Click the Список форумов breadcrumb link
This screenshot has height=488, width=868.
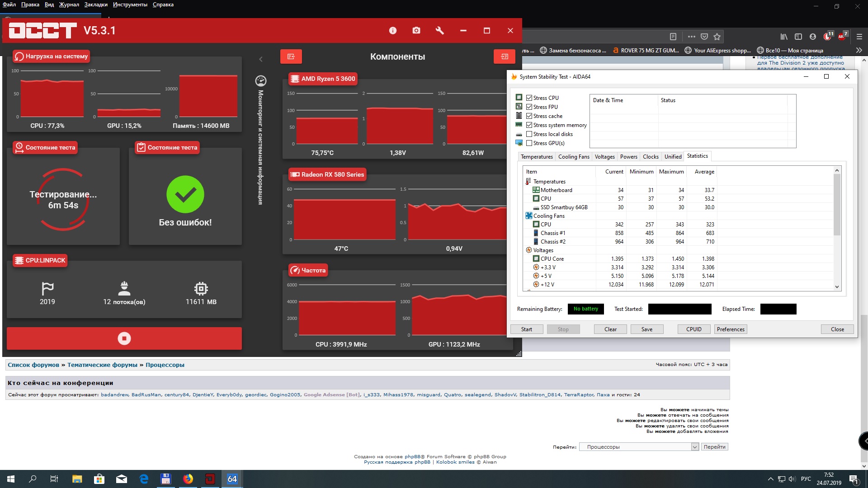click(x=33, y=365)
